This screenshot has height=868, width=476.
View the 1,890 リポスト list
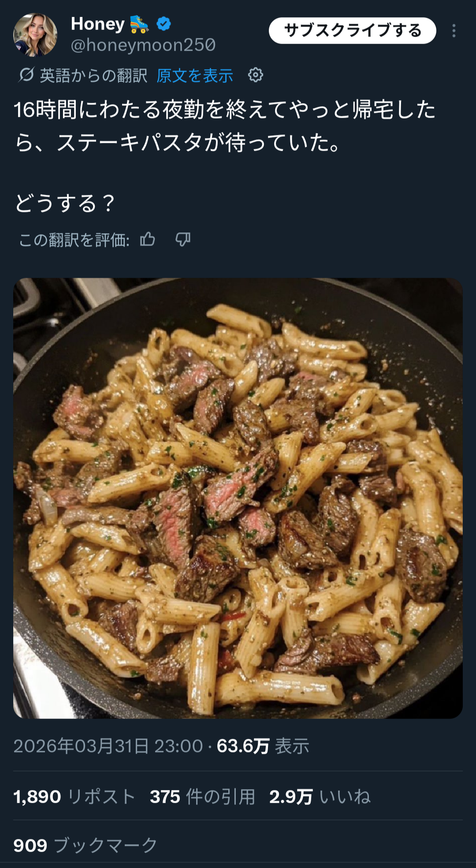coord(74,797)
